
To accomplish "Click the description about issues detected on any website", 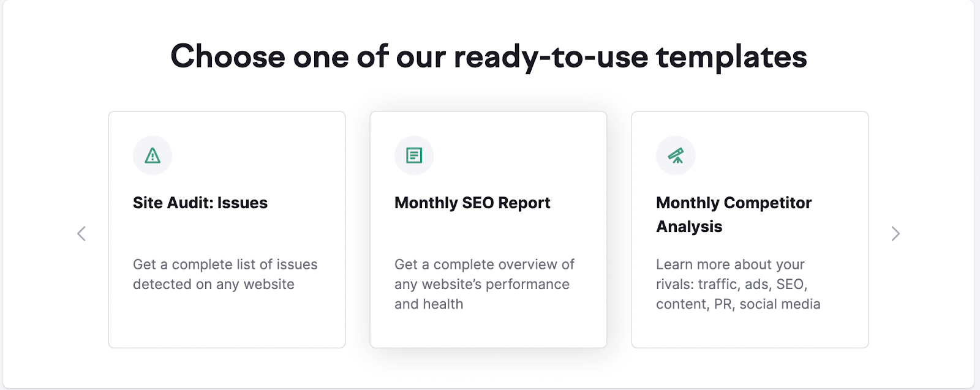I will (x=225, y=274).
